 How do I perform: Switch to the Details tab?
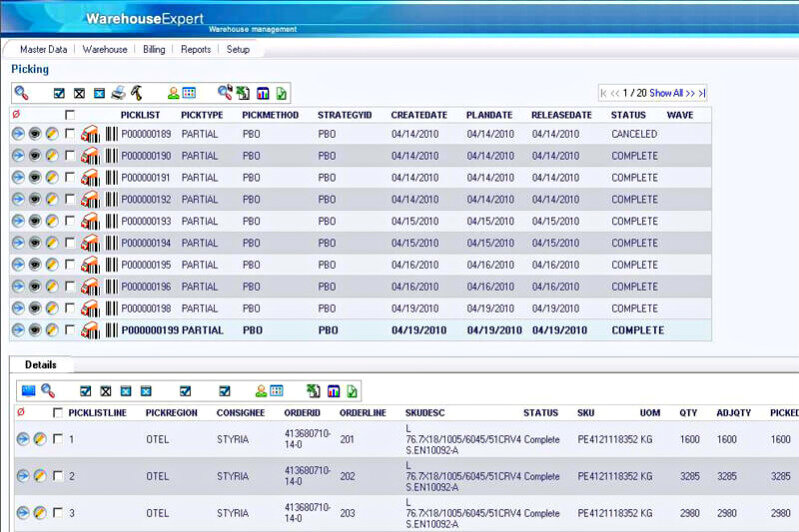click(41, 365)
